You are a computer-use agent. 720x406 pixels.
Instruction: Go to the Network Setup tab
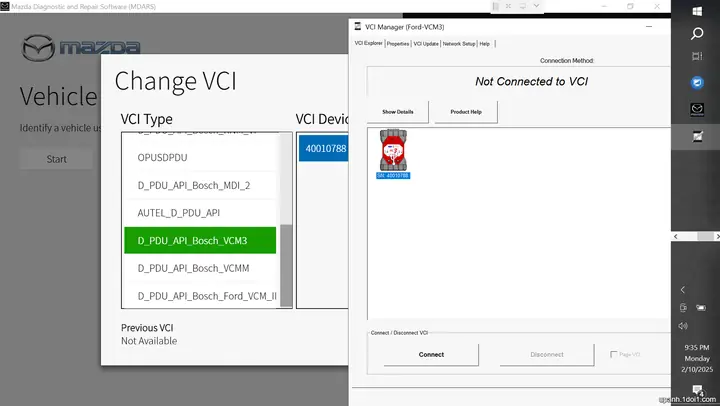(459, 44)
